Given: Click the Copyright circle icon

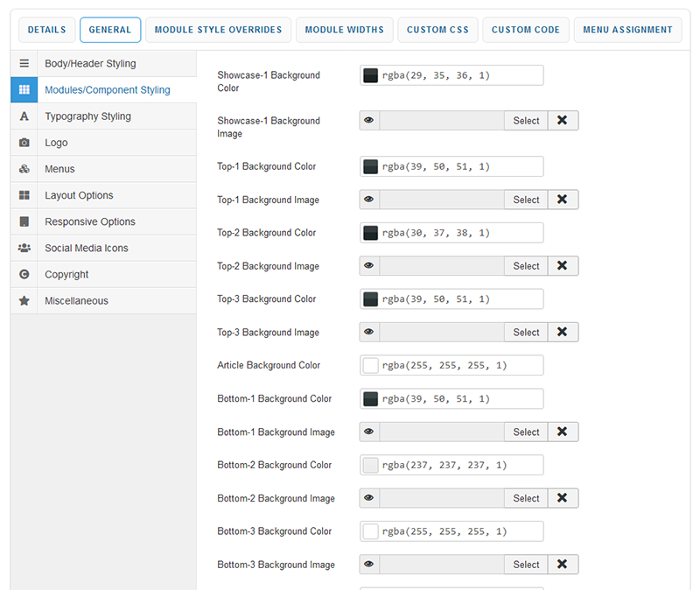Looking at the screenshot, I should pos(24,274).
